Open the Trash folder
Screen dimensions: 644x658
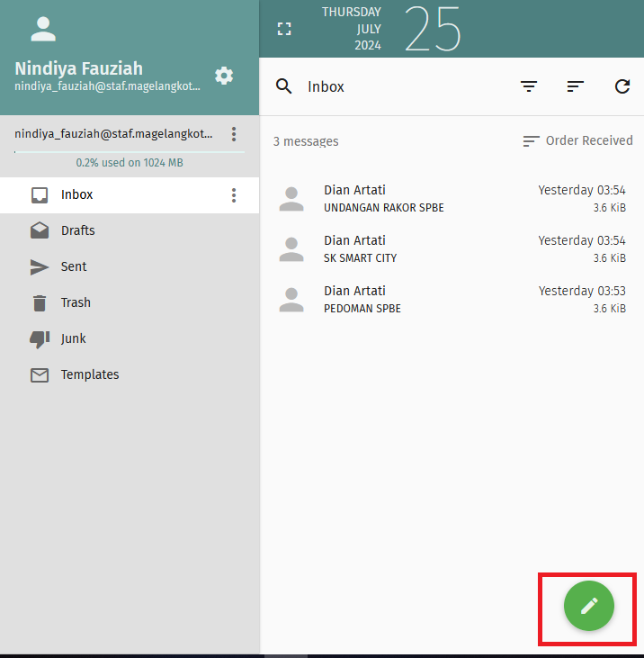76,302
